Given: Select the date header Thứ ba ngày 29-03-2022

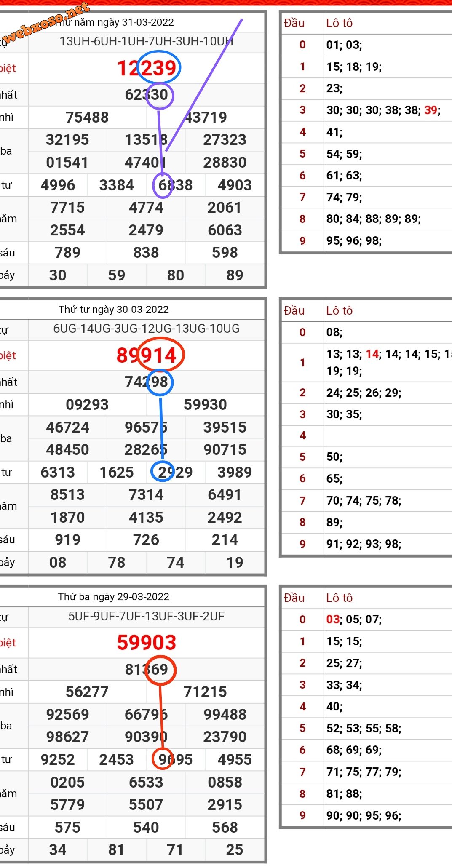Looking at the screenshot, I should pos(113,597).
